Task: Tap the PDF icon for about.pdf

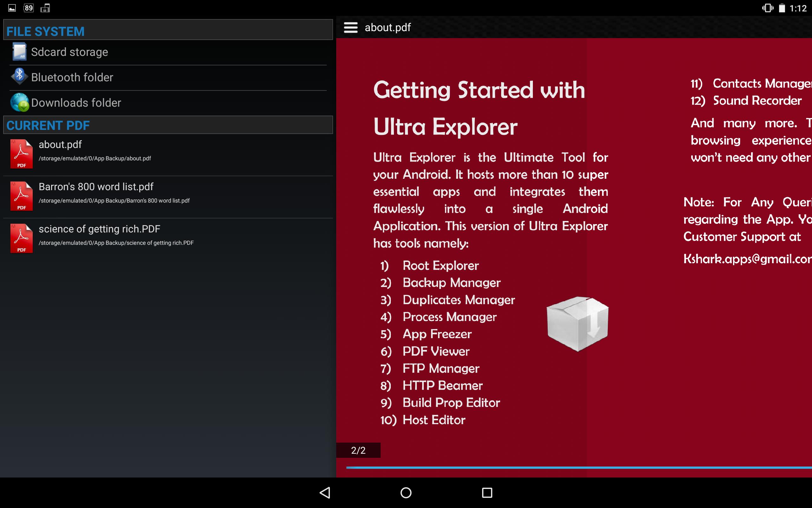Action: point(22,154)
